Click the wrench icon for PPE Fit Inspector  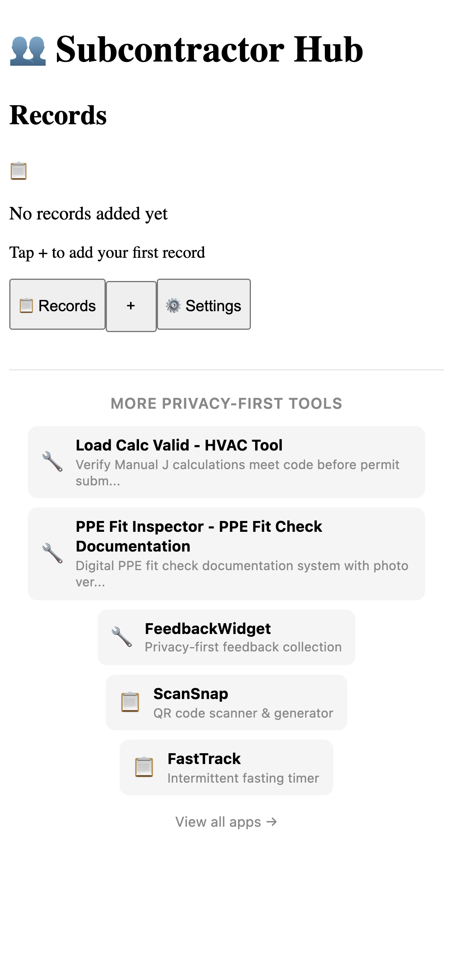(x=53, y=552)
